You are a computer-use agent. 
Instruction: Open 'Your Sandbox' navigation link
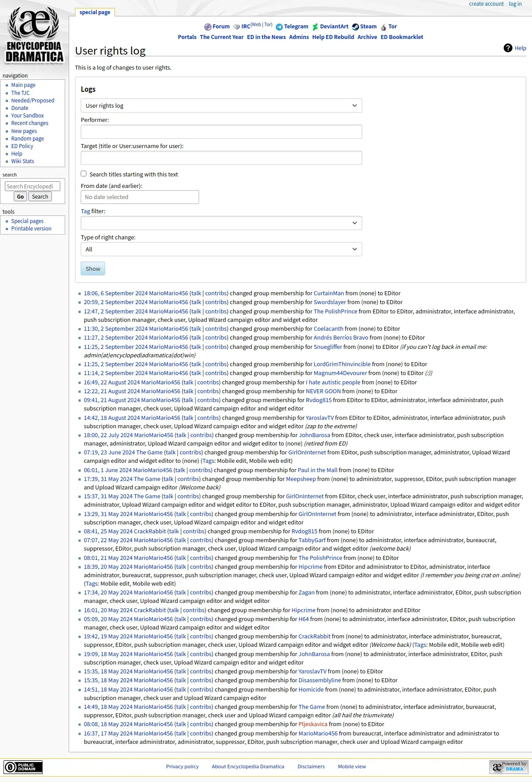(27, 116)
